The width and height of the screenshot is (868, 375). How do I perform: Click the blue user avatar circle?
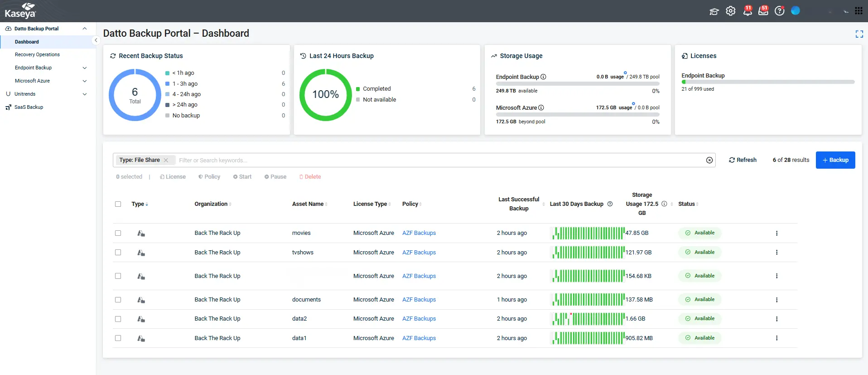click(796, 10)
